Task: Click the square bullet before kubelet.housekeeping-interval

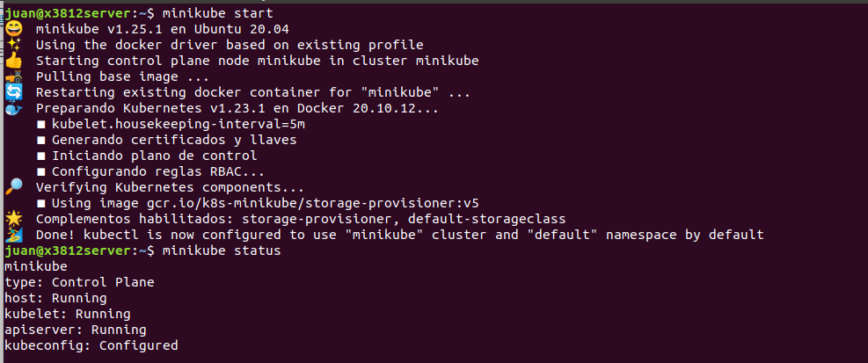Action: point(40,124)
